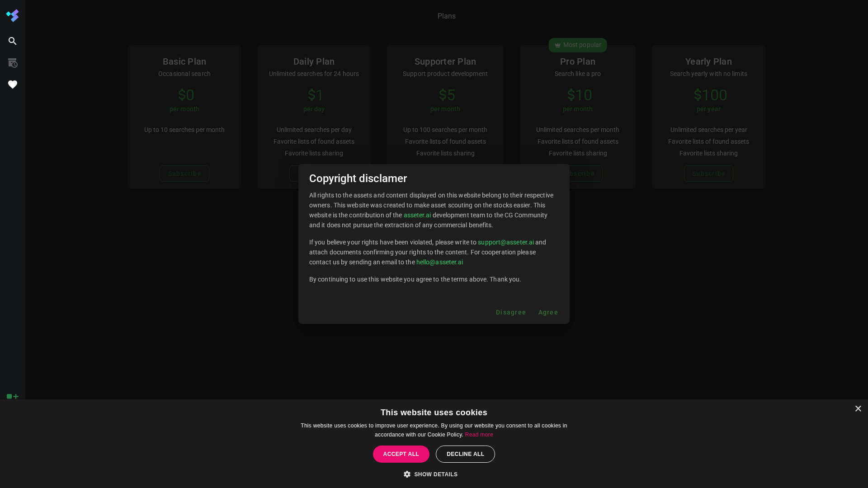Click Agree in the copyright disclaimer

coord(548,312)
